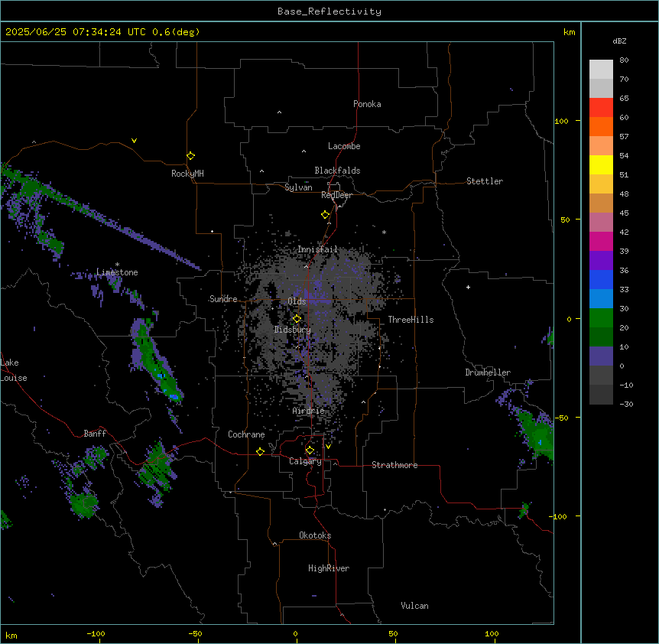Click the ThreeHills label
The height and width of the screenshot is (644, 659).
coord(411,320)
